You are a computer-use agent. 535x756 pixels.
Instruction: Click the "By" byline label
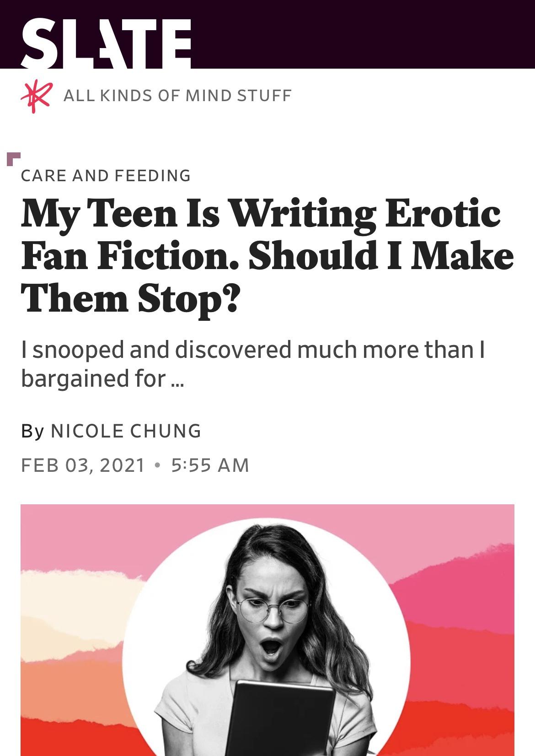(x=32, y=431)
